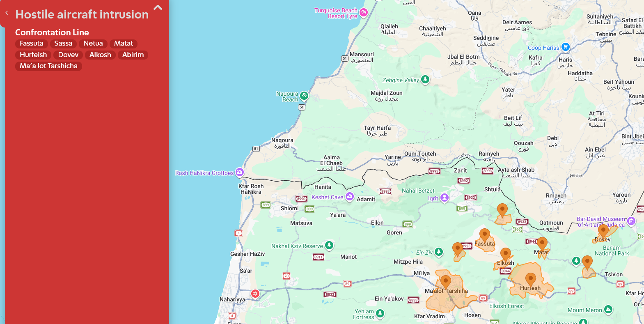
Task: Select the Sassa location chip
Action: (63, 44)
